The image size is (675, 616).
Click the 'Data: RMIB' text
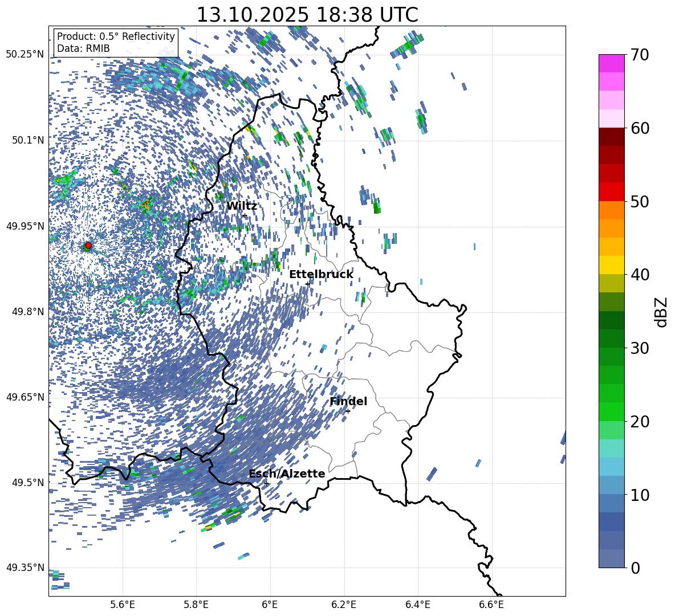tap(83, 48)
